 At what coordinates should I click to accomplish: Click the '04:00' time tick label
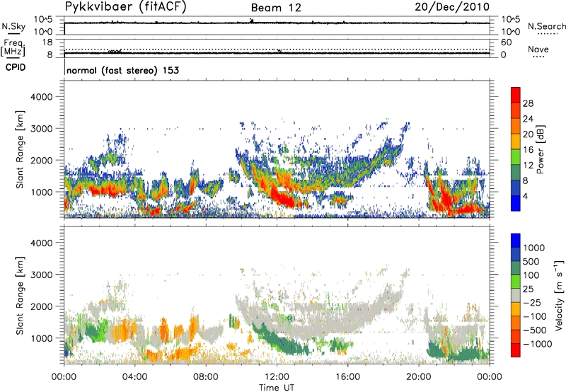point(134,377)
